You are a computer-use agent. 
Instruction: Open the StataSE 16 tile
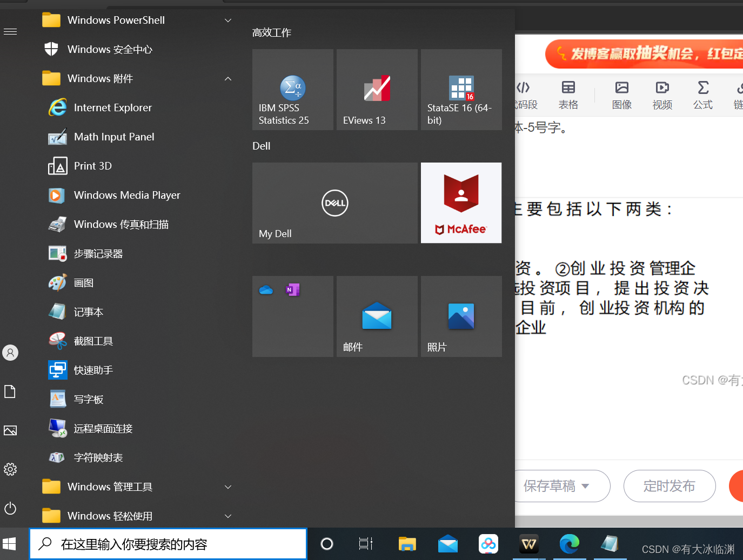(461, 90)
